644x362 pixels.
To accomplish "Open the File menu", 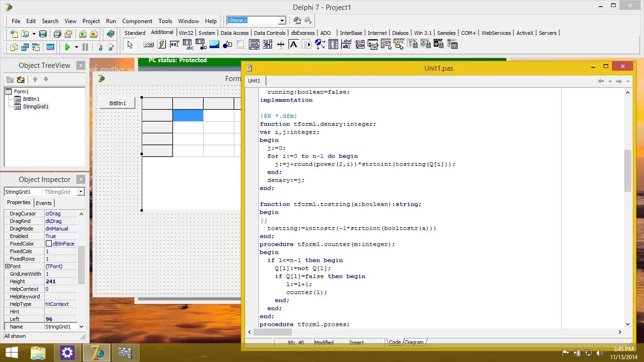I will 16,21.
